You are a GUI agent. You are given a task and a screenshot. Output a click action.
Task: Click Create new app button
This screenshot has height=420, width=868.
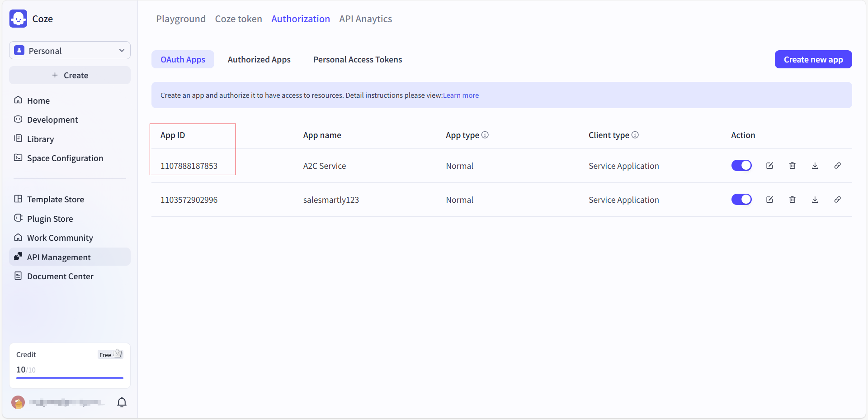pos(813,60)
